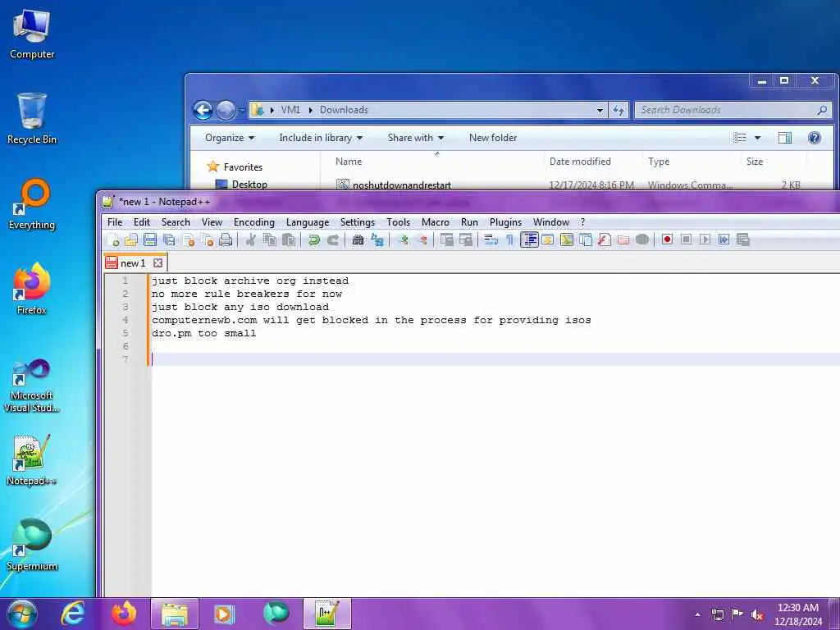
Task: Click the volume tray icon
Action: (757, 614)
